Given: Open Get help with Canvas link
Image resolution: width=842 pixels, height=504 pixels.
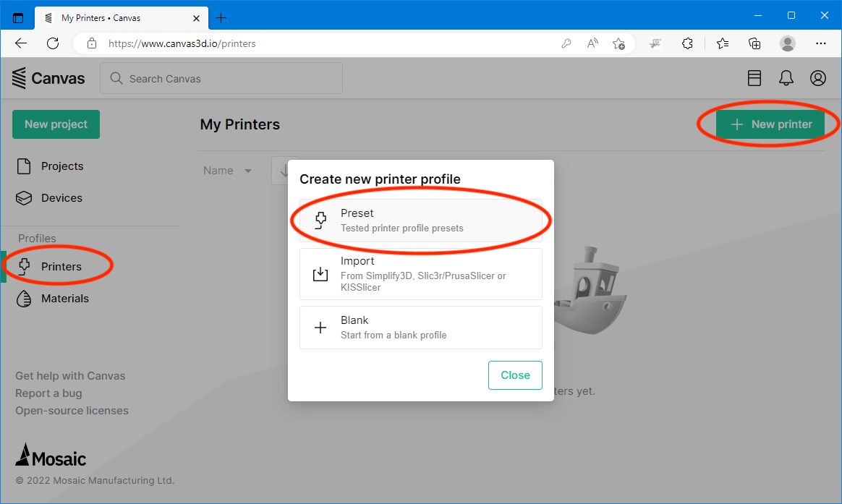Looking at the screenshot, I should (70, 376).
